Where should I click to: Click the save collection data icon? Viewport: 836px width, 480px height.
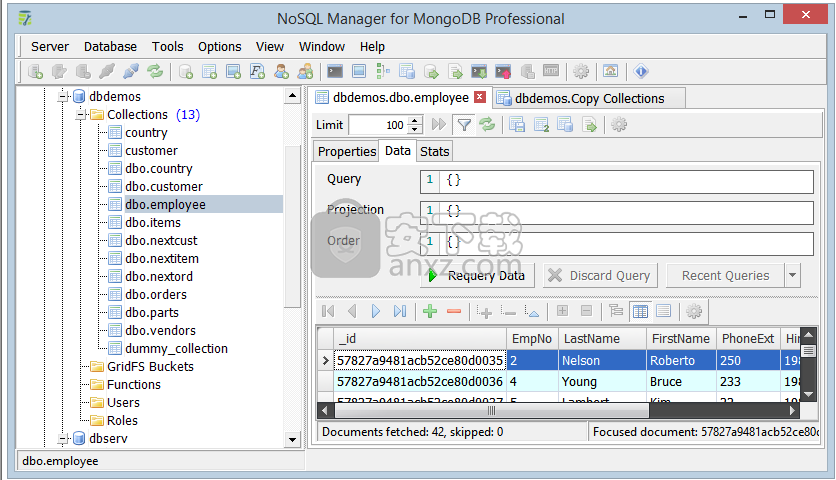coord(517,125)
